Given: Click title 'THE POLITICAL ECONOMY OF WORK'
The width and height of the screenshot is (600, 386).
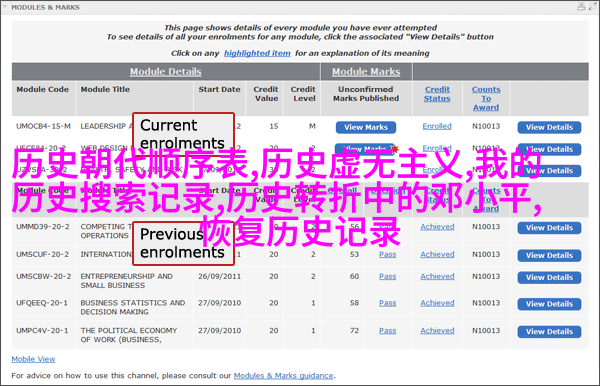Looking at the screenshot, I should pyautogui.click(x=129, y=335).
